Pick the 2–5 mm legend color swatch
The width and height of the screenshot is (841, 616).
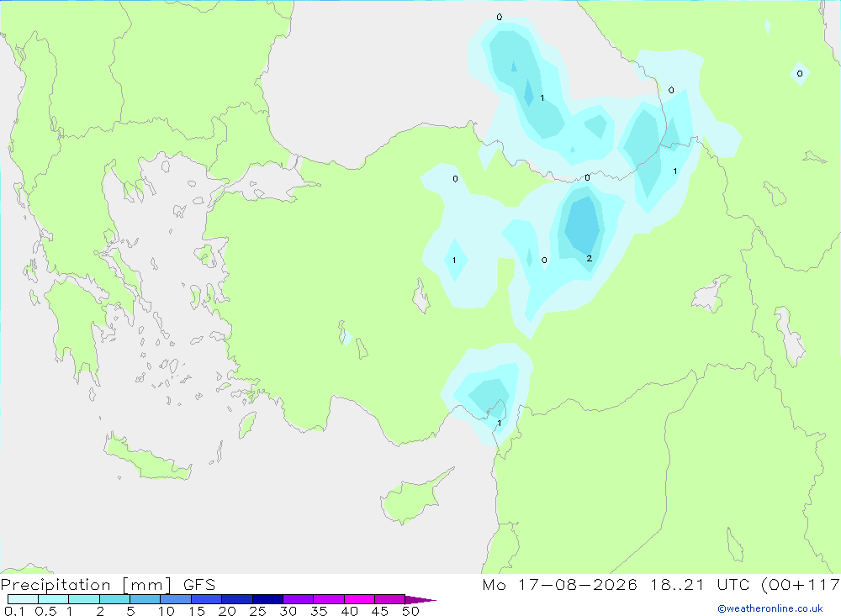click(114, 599)
